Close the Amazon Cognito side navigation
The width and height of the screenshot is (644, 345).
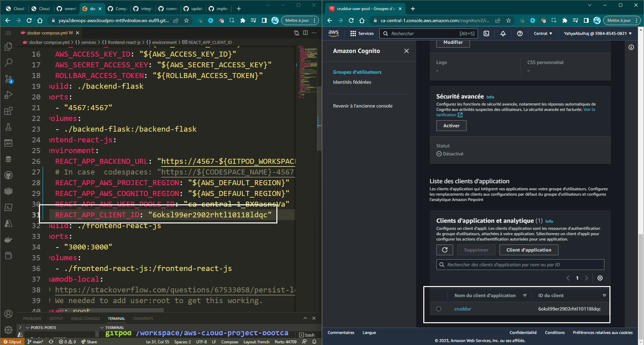point(407,51)
